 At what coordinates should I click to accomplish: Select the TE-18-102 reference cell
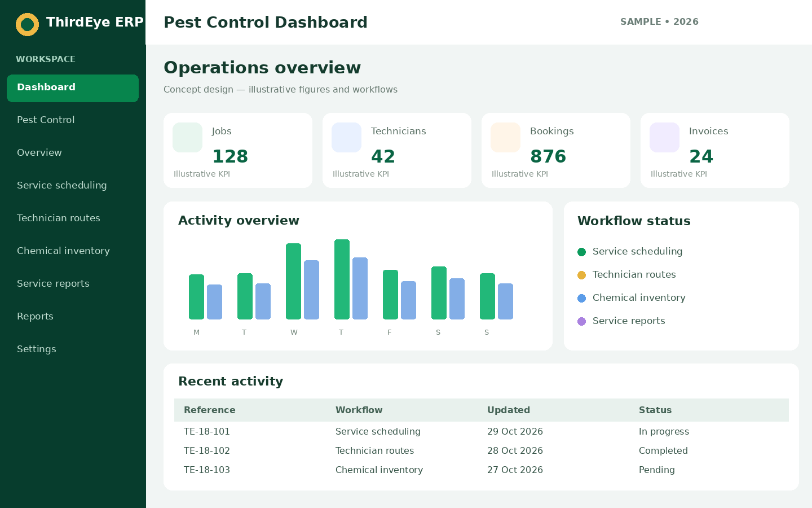[207, 450]
